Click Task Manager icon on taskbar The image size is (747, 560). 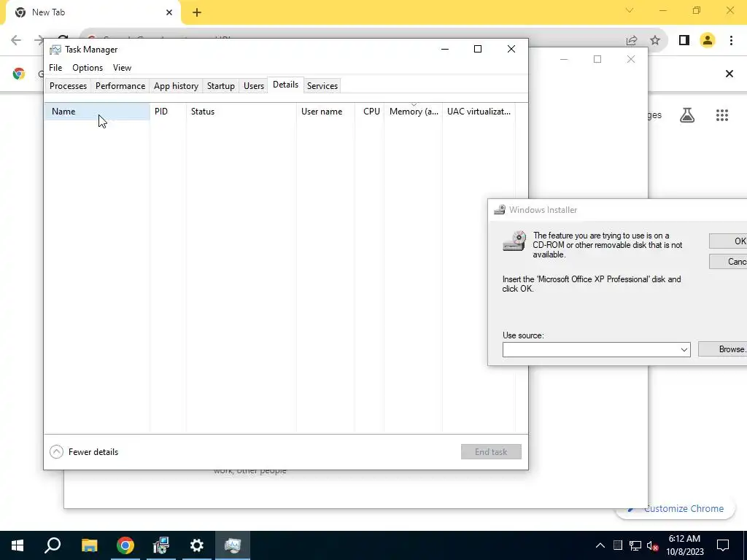pos(233,545)
